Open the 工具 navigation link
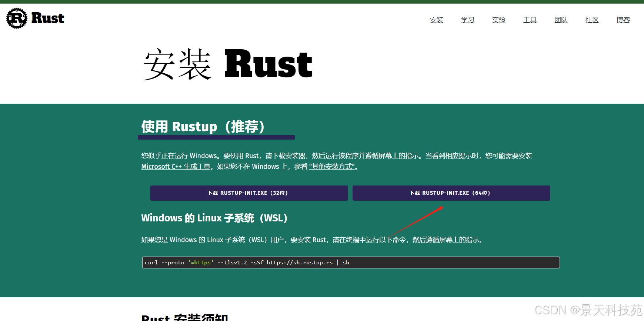 530,20
